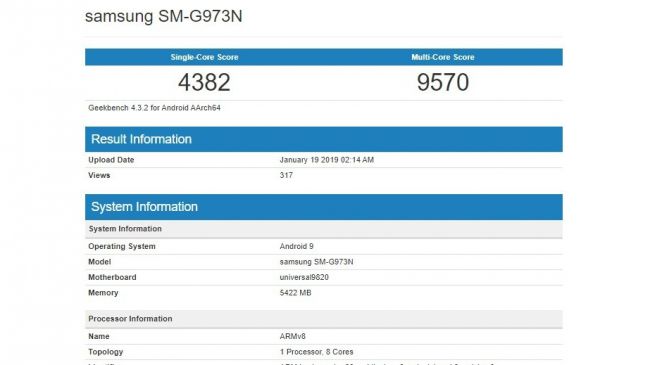
Task: Select the gray System Information subheader
Action: [324, 229]
